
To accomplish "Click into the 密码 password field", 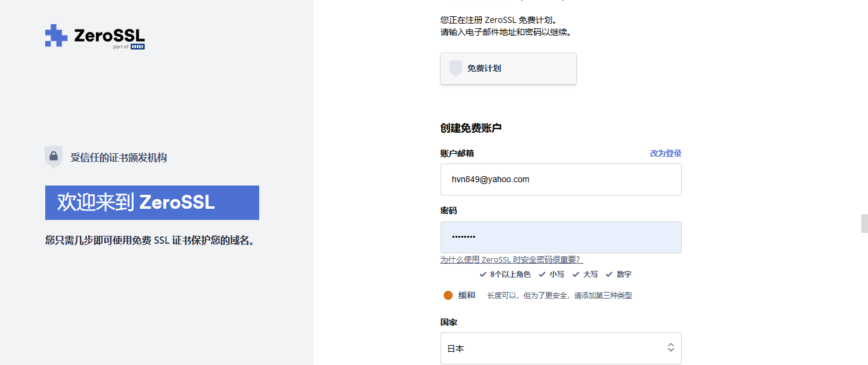I will pyautogui.click(x=561, y=237).
